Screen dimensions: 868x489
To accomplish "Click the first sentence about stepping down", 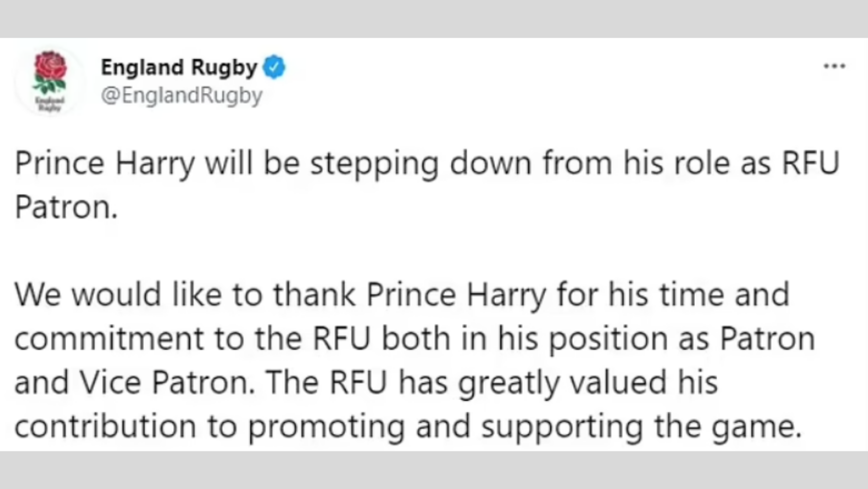I will click(427, 185).
